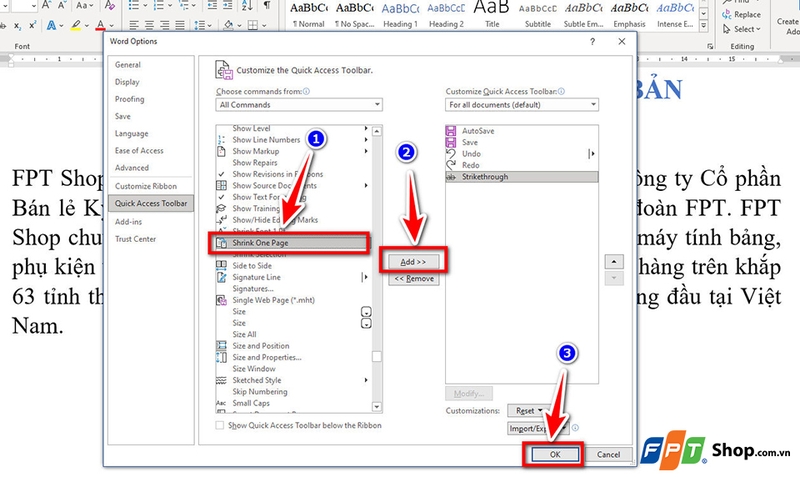Viewport: 800px width, 477px height.
Task: Apply numbered list from the ribbon
Action: point(159,5)
